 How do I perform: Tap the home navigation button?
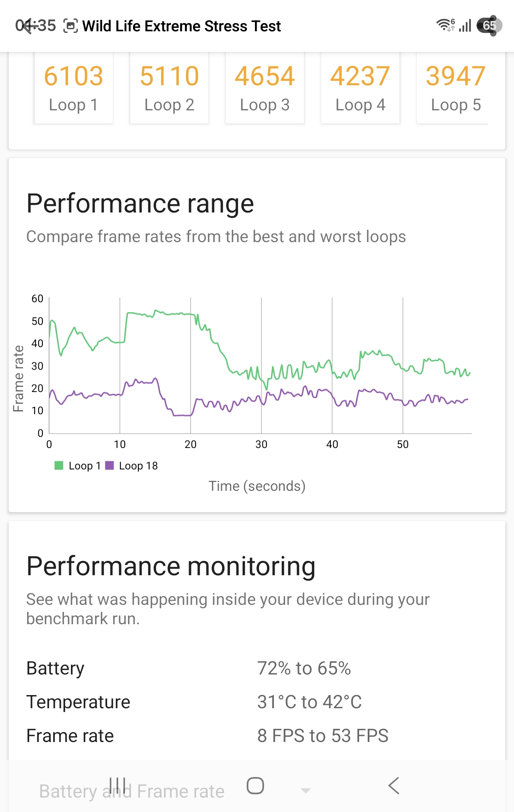pyautogui.click(x=255, y=786)
